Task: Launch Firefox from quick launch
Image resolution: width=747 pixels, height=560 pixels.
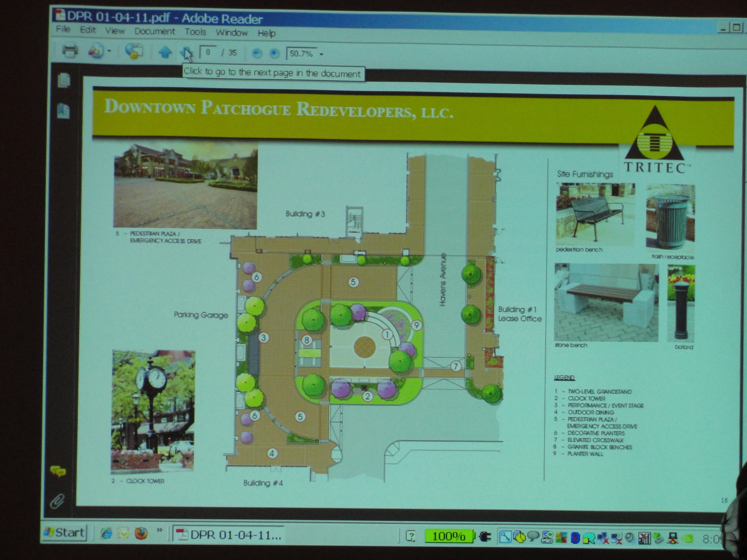Action: (141, 534)
